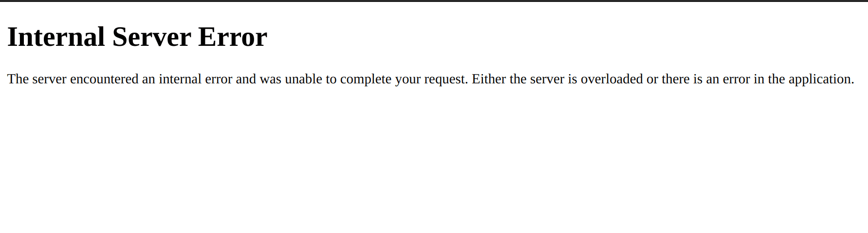Click the word 'unable' in the paragraph
This screenshot has width=868, height=233.
tap(303, 79)
